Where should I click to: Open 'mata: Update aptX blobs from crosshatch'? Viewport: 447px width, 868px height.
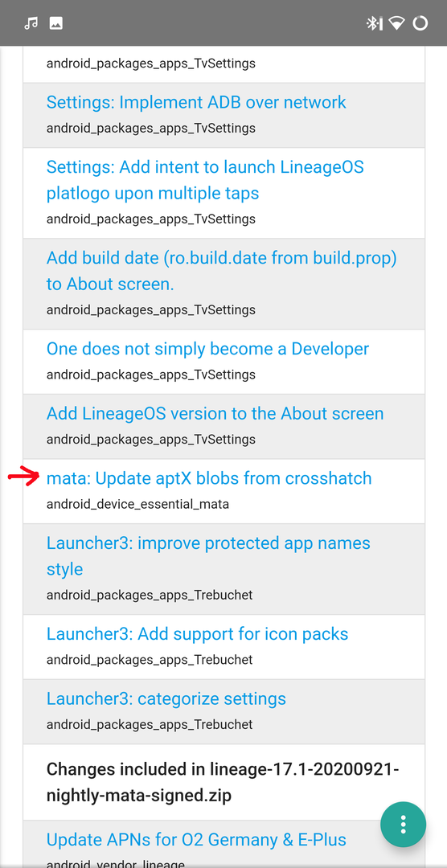click(x=209, y=478)
